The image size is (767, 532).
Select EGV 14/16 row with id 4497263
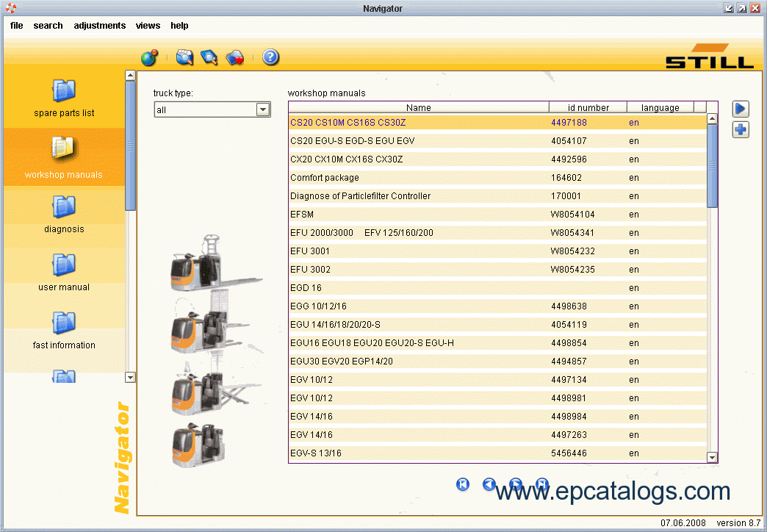(x=498, y=434)
